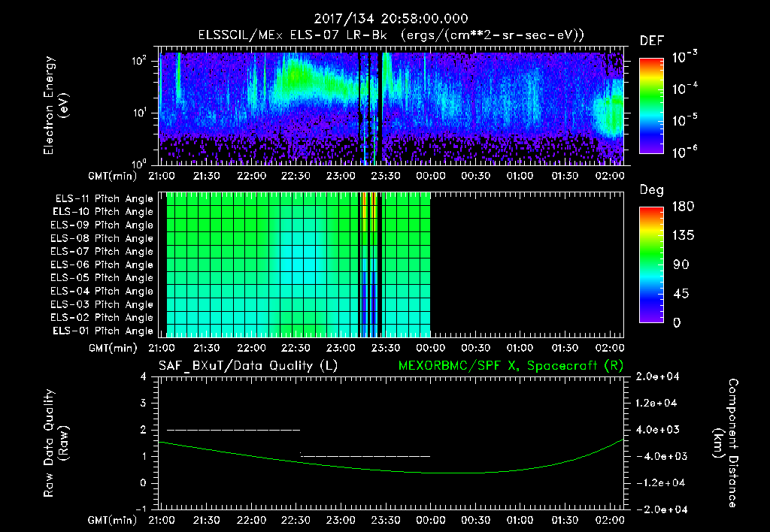Click the 10^-6 value on DEF scale
The height and width of the screenshot is (532, 770).
point(685,152)
